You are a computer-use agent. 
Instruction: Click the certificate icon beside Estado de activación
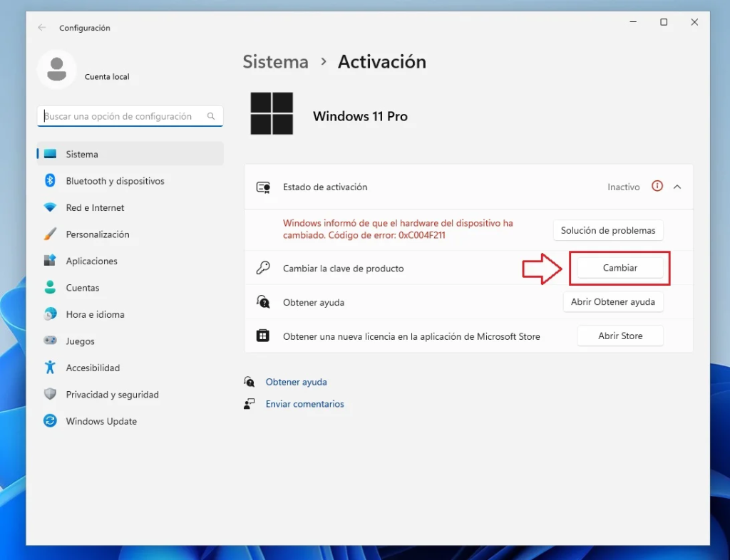click(x=264, y=187)
